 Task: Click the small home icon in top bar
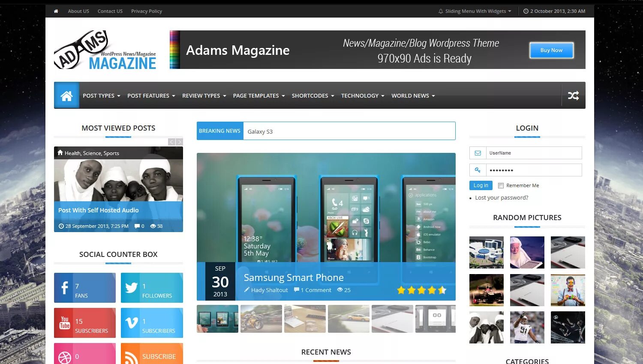coord(56,11)
